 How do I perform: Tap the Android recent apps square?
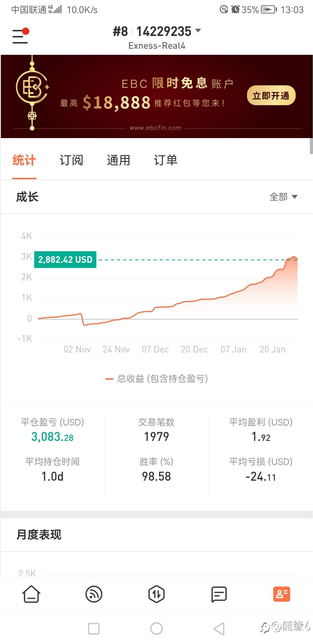[x=94, y=629]
